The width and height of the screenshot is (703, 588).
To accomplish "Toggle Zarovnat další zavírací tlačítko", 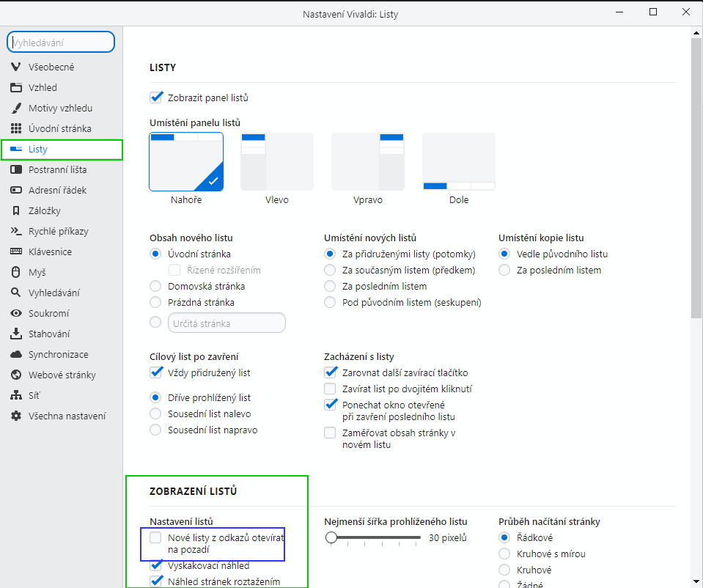I will point(330,372).
